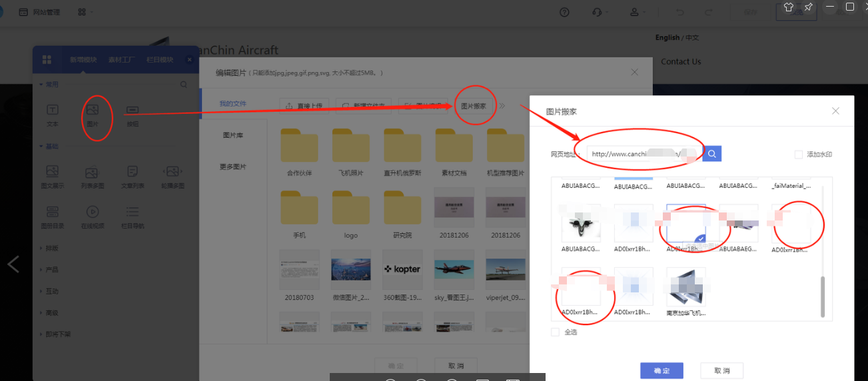The height and width of the screenshot is (381, 868).
Task: Expand the 产品 product section
Action: pos(51,270)
